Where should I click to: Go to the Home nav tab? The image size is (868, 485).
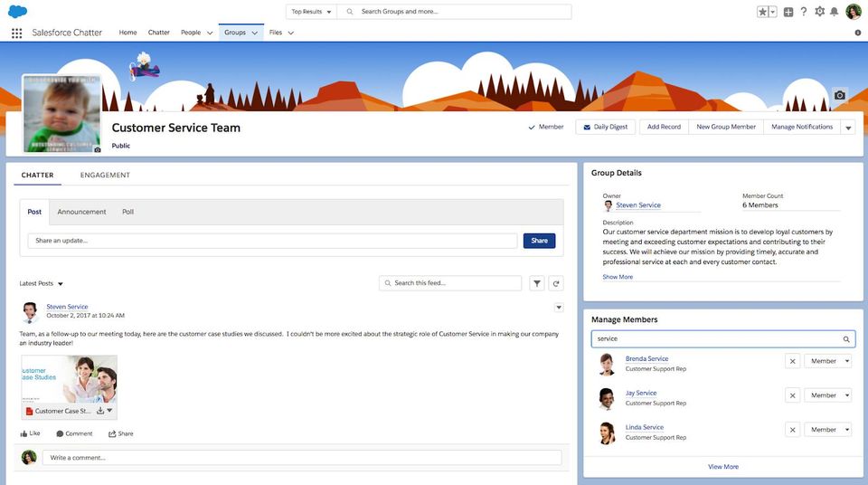(x=127, y=33)
